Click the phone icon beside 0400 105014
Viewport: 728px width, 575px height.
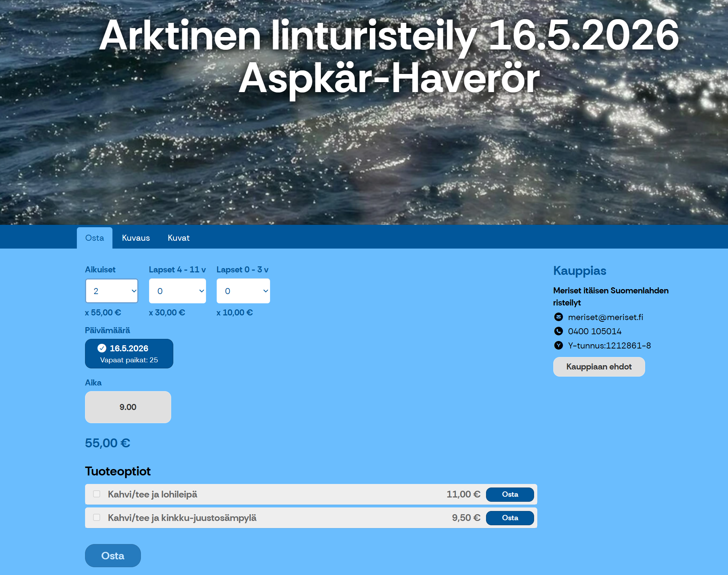pyautogui.click(x=559, y=331)
